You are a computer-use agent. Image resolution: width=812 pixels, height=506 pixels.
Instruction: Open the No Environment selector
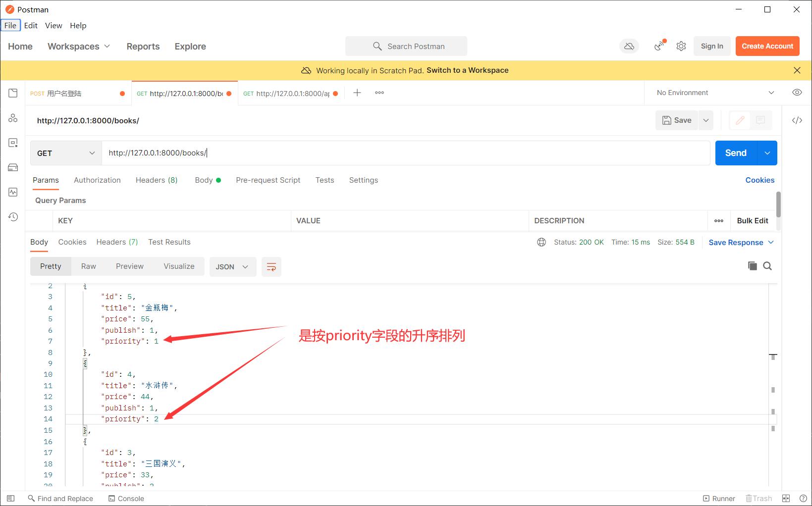tap(715, 93)
